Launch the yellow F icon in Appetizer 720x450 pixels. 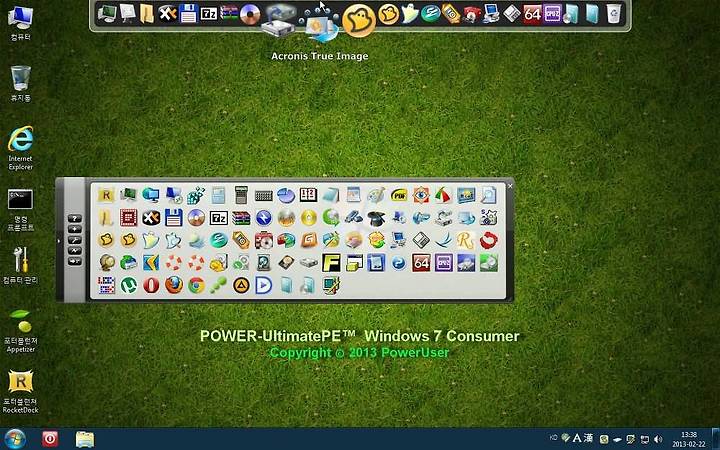pyautogui.click(x=331, y=263)
